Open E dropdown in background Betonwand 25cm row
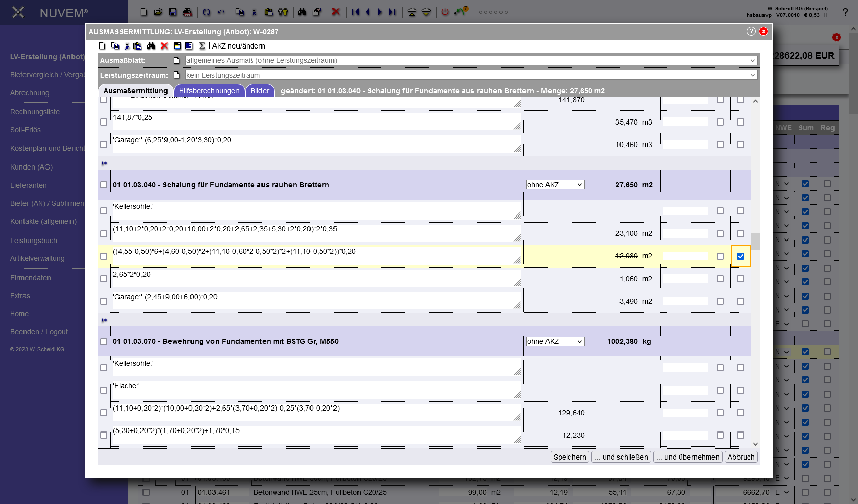This screenshot has width=858, height=504. pyautogui.click(x=782, y=492)
